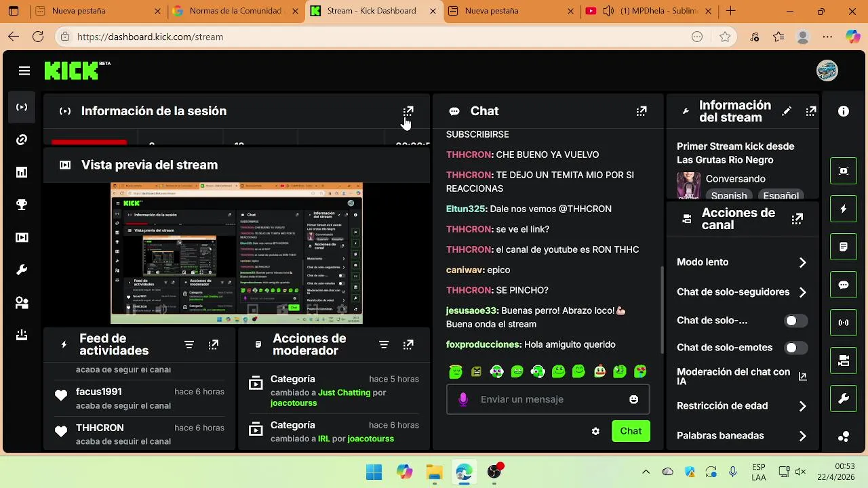The width and height of the screenshot is (868, 488).
Task: Pop out the Información del stream panel
Action: [x=811, y=111]
